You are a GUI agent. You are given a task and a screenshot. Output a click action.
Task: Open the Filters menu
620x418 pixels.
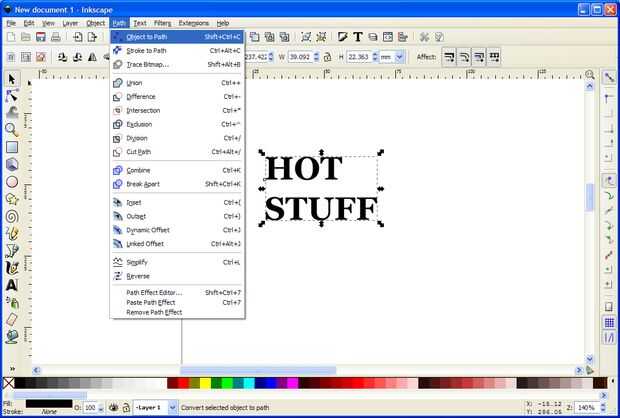coord(163,23)
